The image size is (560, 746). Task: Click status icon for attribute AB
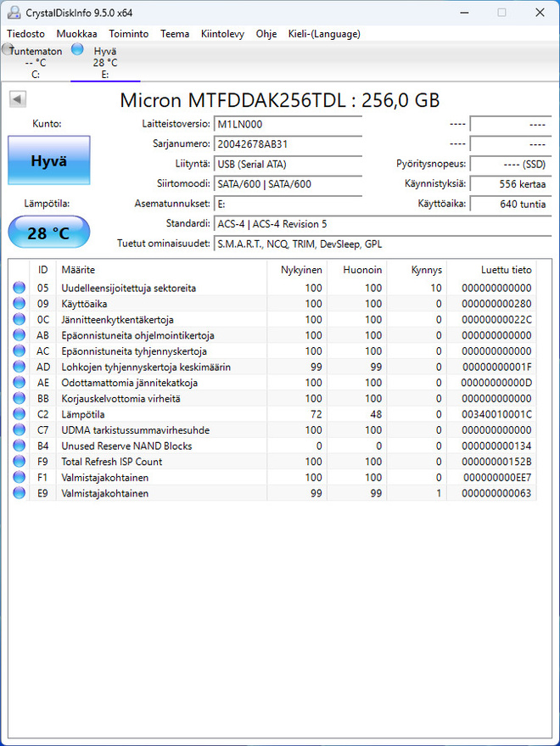tap(19, 335)
